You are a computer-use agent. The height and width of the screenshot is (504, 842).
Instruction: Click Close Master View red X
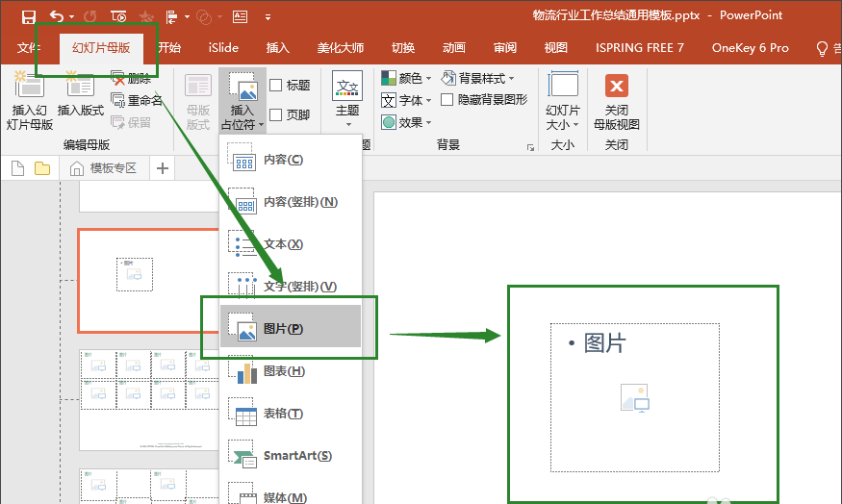tap(616, 87)
